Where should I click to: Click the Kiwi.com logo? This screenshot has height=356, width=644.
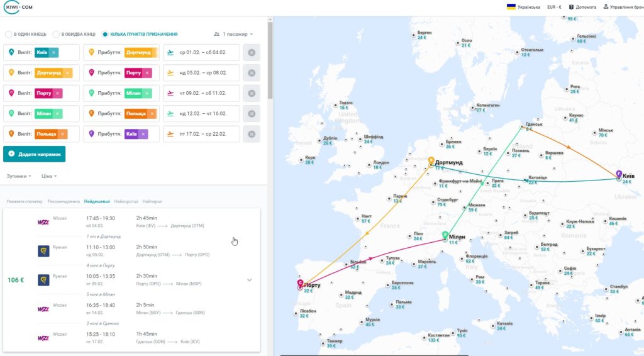[18, 7]
